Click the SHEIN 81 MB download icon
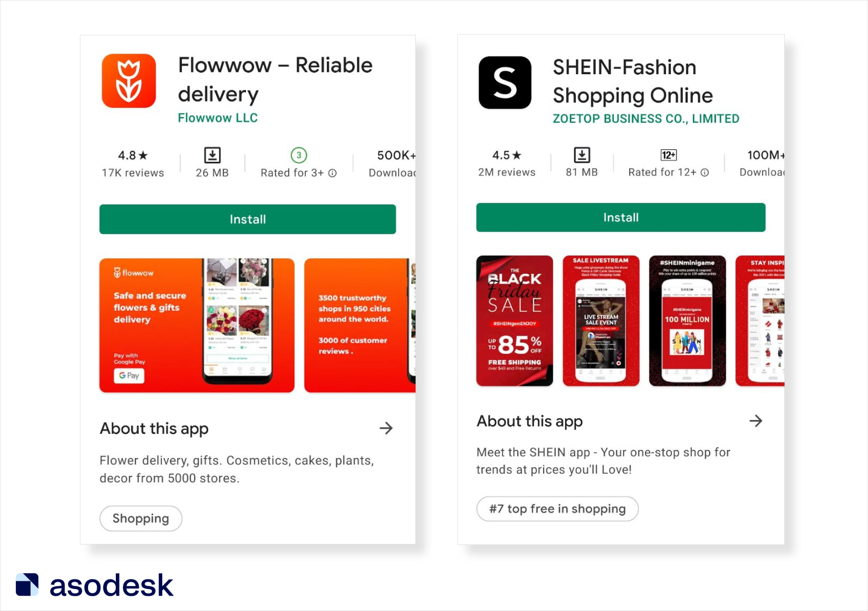The height and width of the screenshot is (611, 868). 582,155
